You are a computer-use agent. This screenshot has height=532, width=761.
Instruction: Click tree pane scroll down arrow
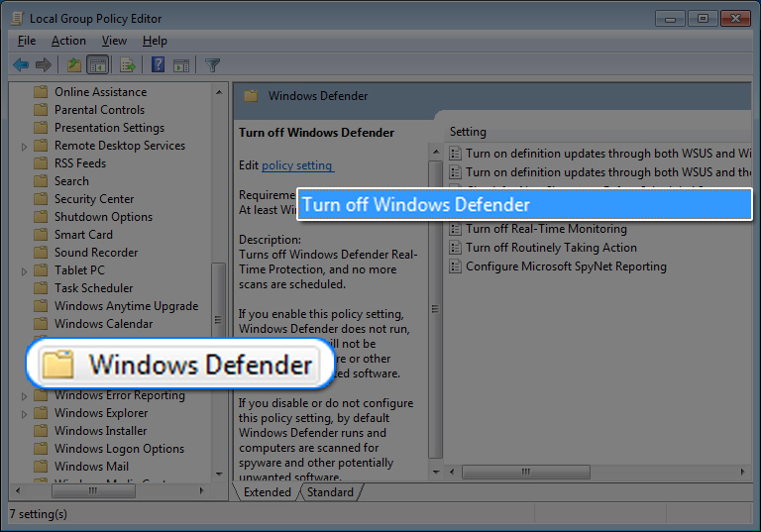click(219, 474)
